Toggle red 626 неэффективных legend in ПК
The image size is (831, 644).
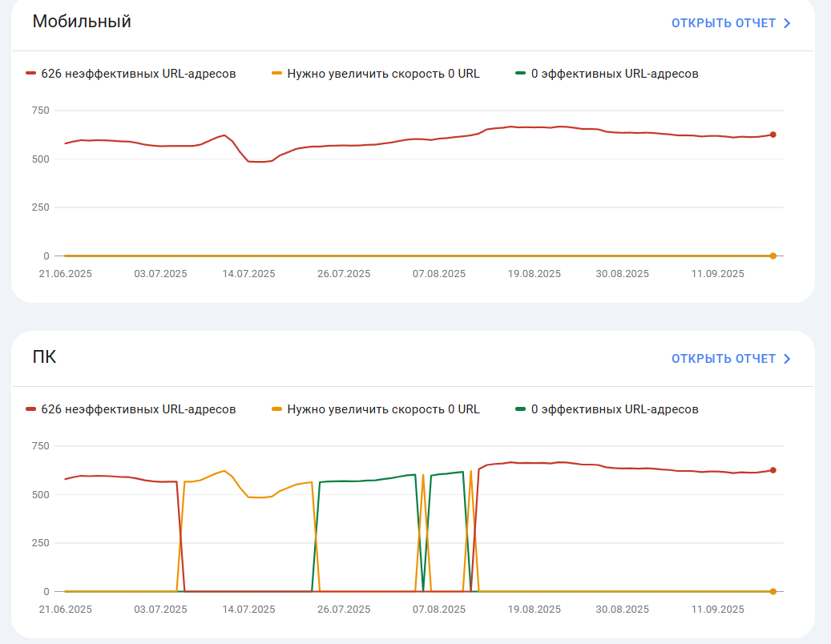point(131,409)
